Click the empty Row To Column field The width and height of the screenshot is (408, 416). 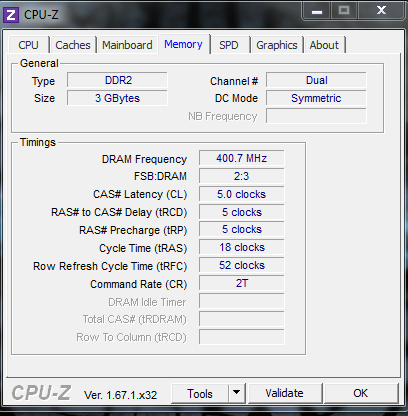tap(242, 337)
